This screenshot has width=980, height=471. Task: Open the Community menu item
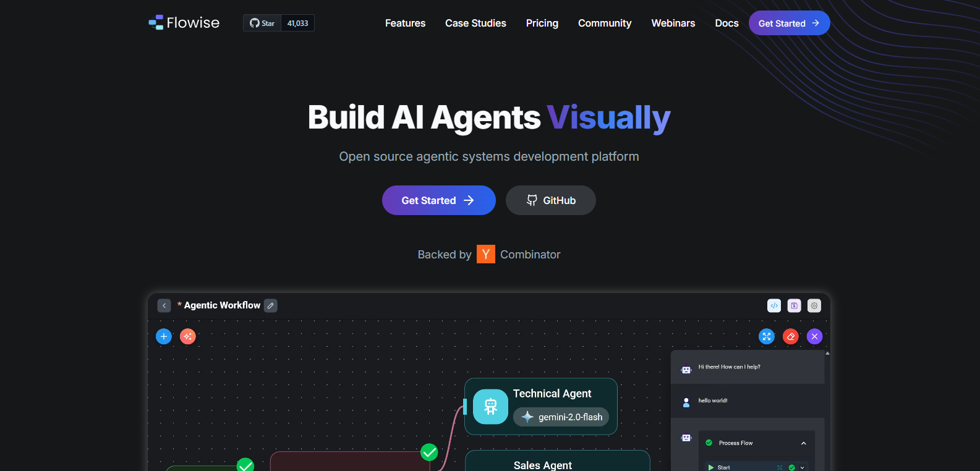coord(605,23)
